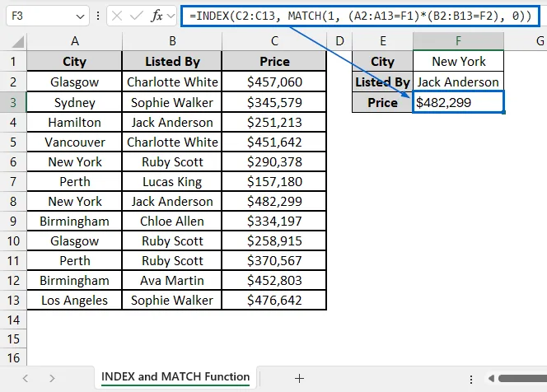Click Jack Anderson in the Hamilton row

(172, 122)
